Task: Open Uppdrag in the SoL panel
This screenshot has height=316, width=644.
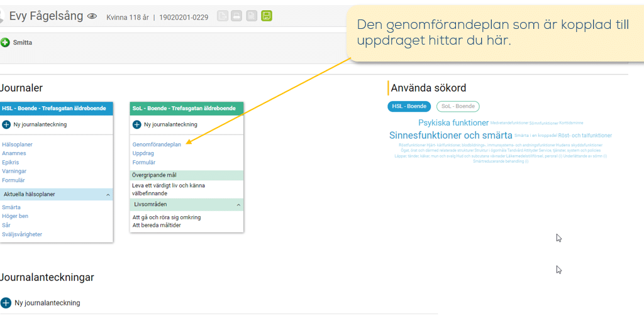Action: (x=143, y=153)
